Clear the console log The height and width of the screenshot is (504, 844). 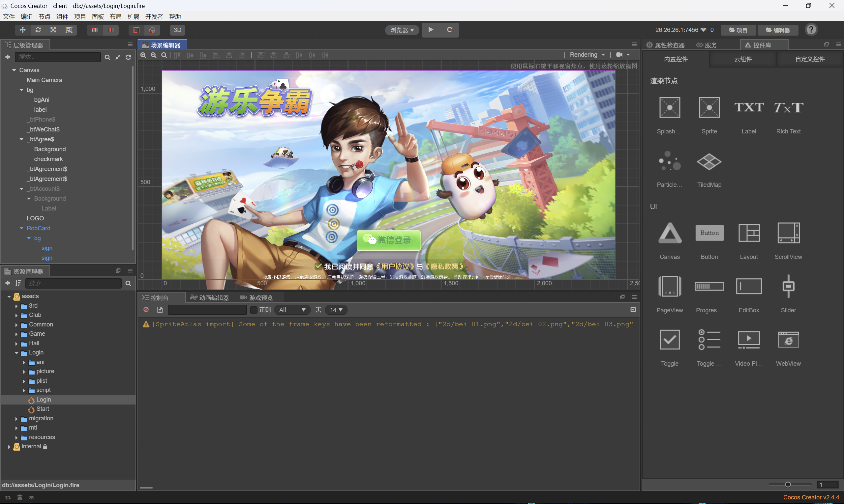tap(146, 309)
